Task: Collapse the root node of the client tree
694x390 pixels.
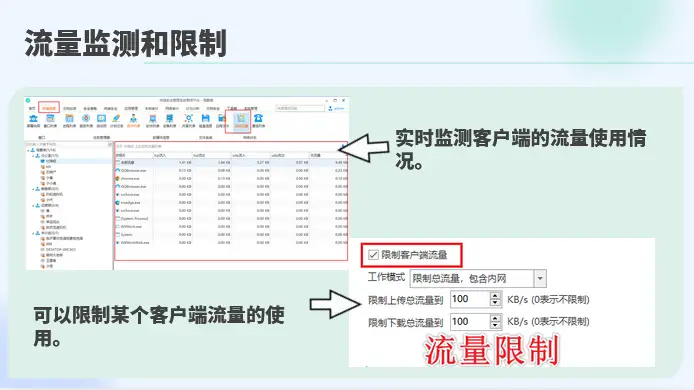Action: [x=28, y=151]
